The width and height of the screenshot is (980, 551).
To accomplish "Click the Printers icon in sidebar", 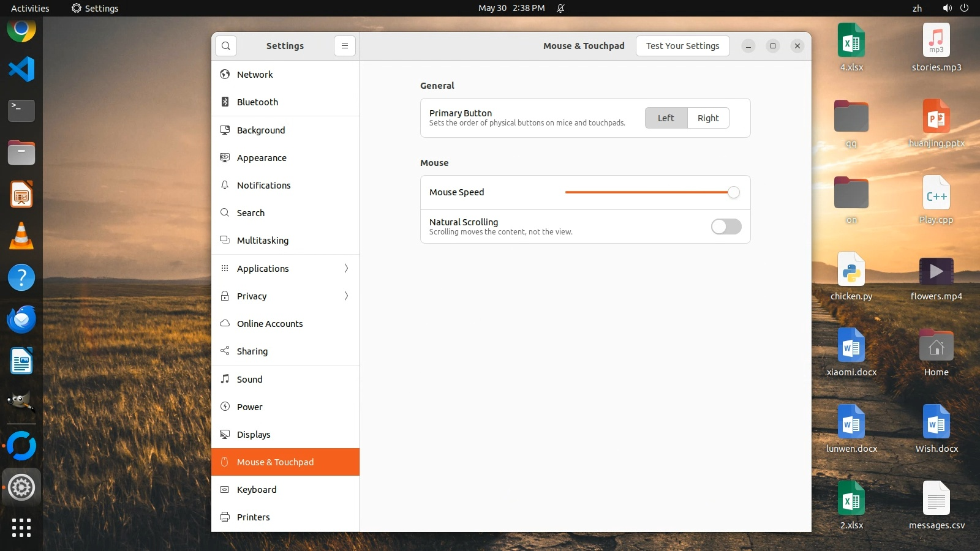I will click(225, 517).
